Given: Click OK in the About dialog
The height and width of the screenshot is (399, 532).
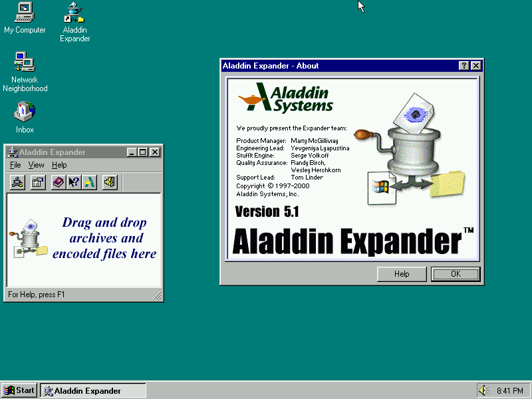Looking at the screenshot, I should (x=456, y=274).
